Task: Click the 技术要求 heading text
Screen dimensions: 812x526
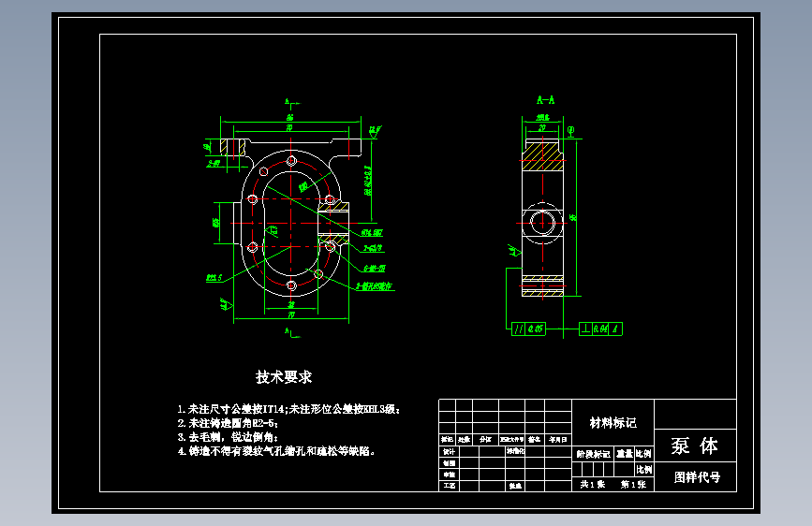Action: tap(284, 377)
